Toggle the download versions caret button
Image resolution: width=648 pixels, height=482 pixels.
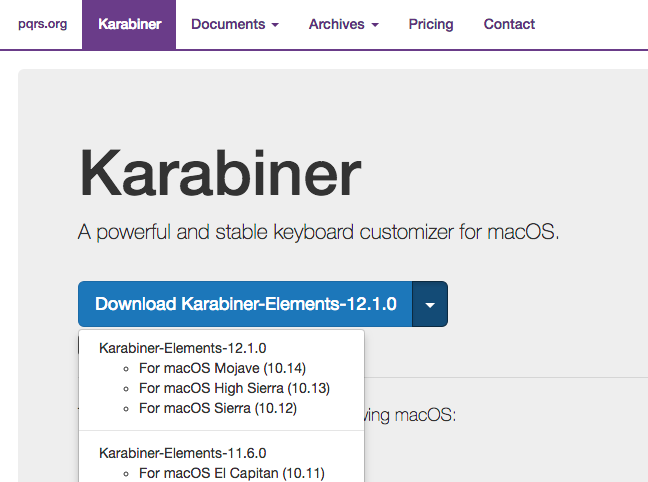tap(430, 304)
